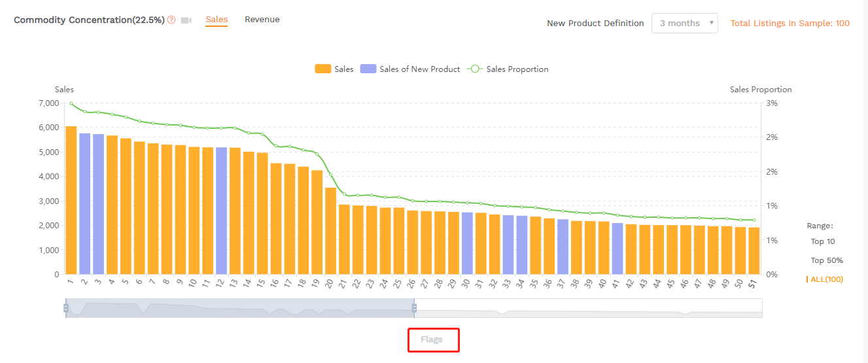Set the range to Top 50%
The width and height of the screenshot is (868, 363).
pyautogui.click(x=826, y=260)
